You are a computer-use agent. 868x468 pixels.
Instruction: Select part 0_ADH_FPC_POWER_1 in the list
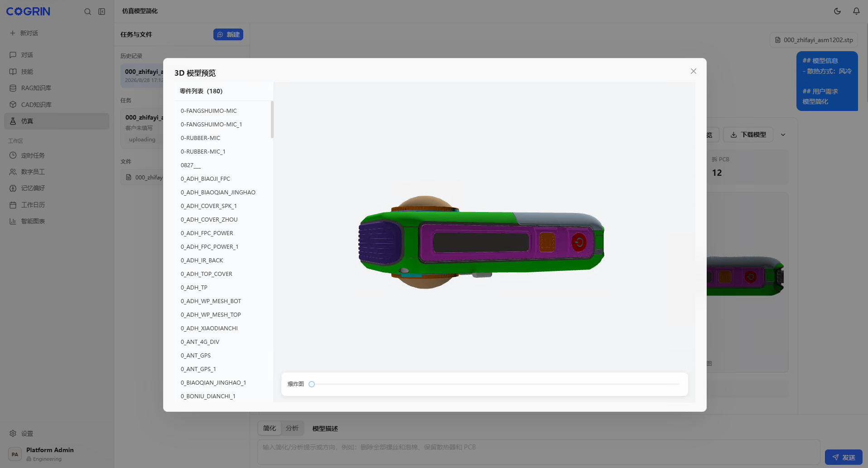point(222,246)
